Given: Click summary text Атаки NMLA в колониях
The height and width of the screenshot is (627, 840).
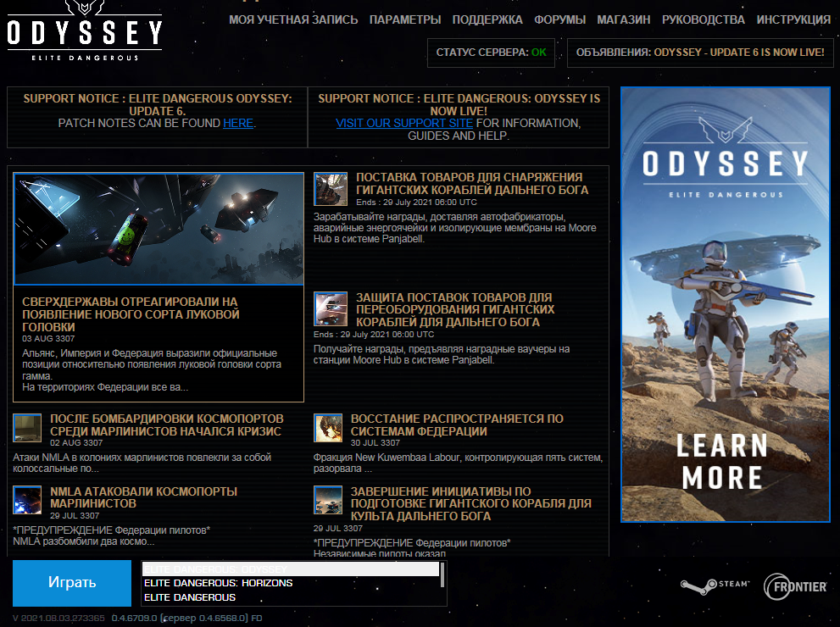Looking at the screenshot, I should (142, 463).
